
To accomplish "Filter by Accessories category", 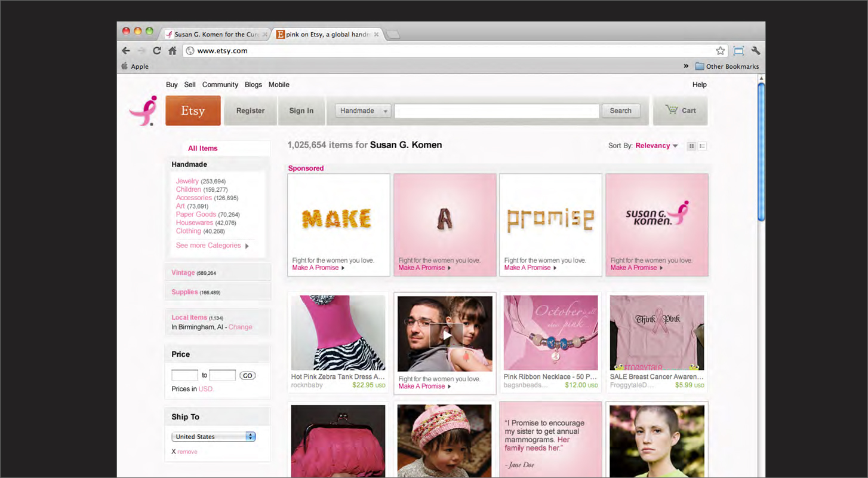I will (x=194, y=198).
